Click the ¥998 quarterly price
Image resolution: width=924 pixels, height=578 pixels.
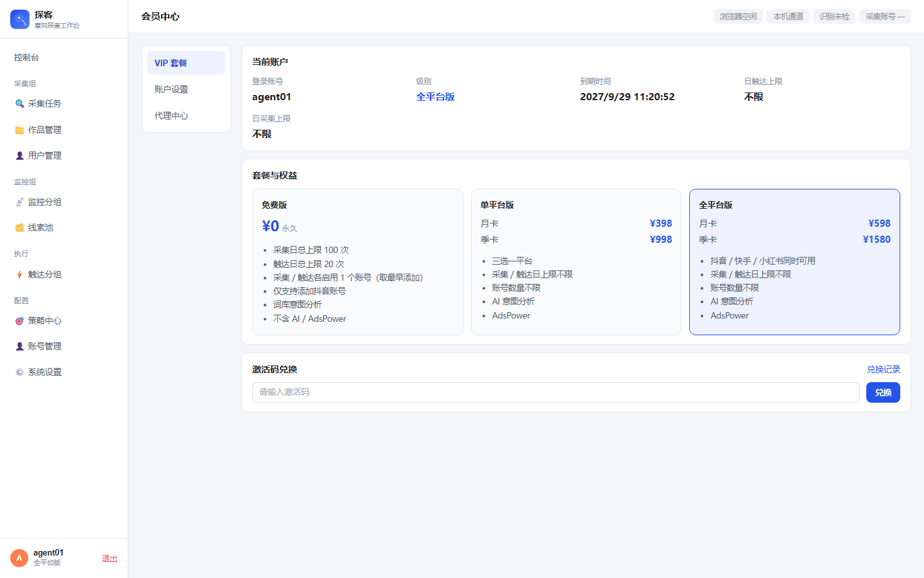661,240
